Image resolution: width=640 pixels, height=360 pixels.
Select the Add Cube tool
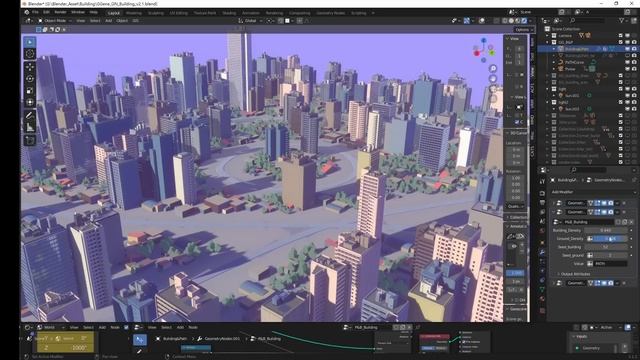pos(30,140)
